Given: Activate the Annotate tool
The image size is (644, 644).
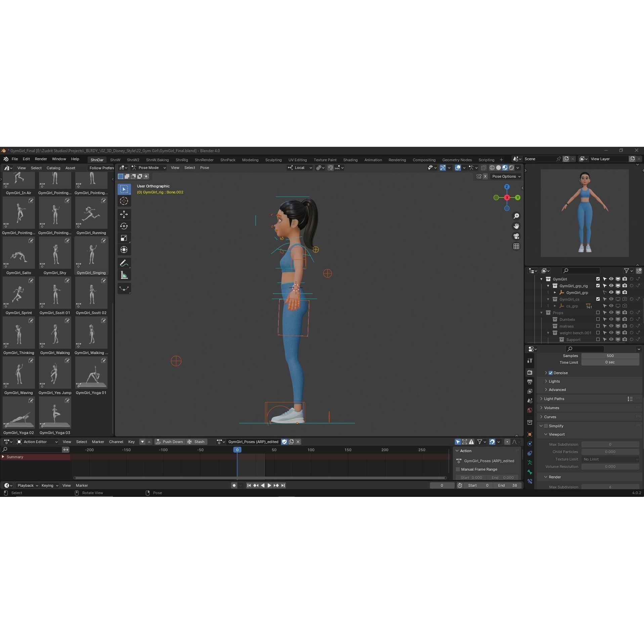Looking at the screenshot, I should pyautogui.click(x=124, y=263).
